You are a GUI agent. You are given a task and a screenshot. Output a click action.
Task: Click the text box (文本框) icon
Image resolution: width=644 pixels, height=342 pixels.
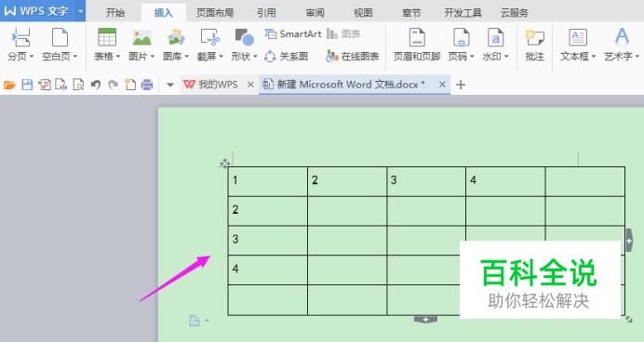pyautogui.click(x=578, y=37)
